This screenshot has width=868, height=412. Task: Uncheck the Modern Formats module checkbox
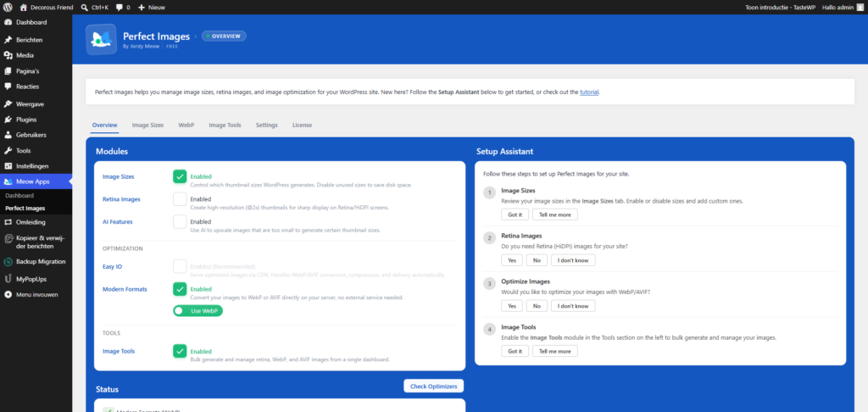[x=180, y=290]
